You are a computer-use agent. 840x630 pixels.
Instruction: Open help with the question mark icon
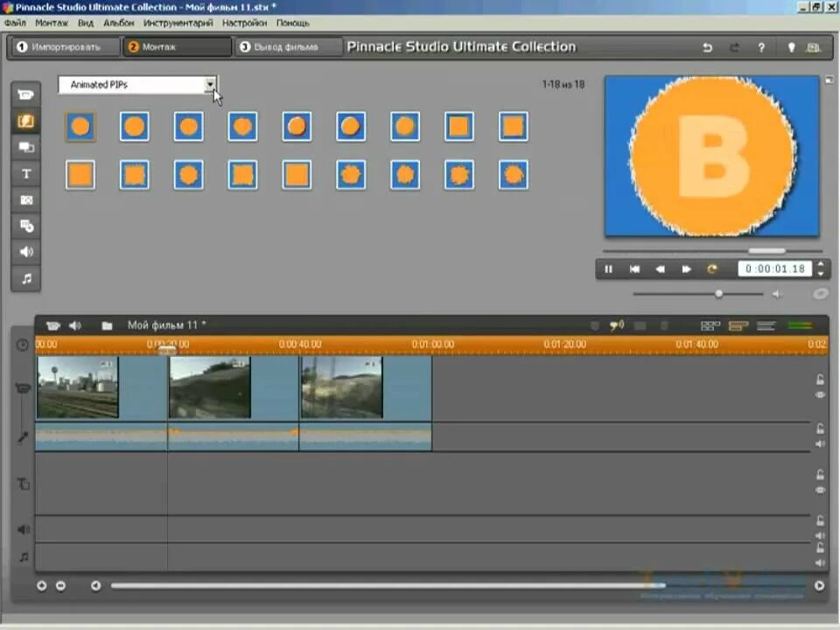761,47
